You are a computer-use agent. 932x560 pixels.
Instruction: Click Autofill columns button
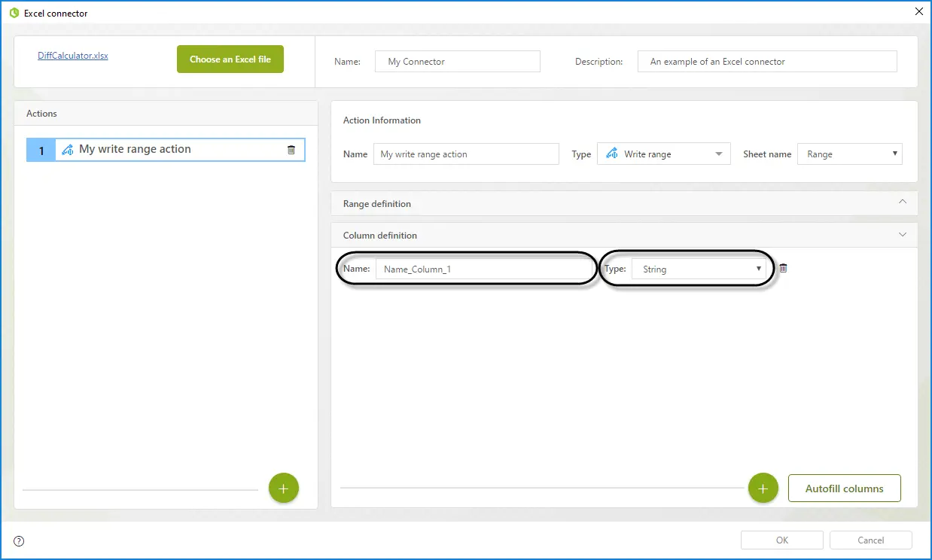pos(845,488)
